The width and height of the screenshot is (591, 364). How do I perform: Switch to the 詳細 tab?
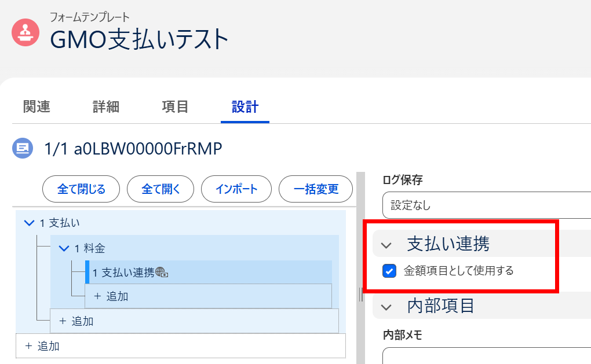point(106,107)
